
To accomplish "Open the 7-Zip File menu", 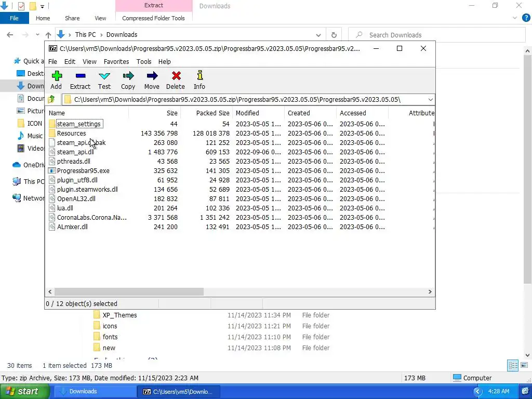I will [52, 61].
